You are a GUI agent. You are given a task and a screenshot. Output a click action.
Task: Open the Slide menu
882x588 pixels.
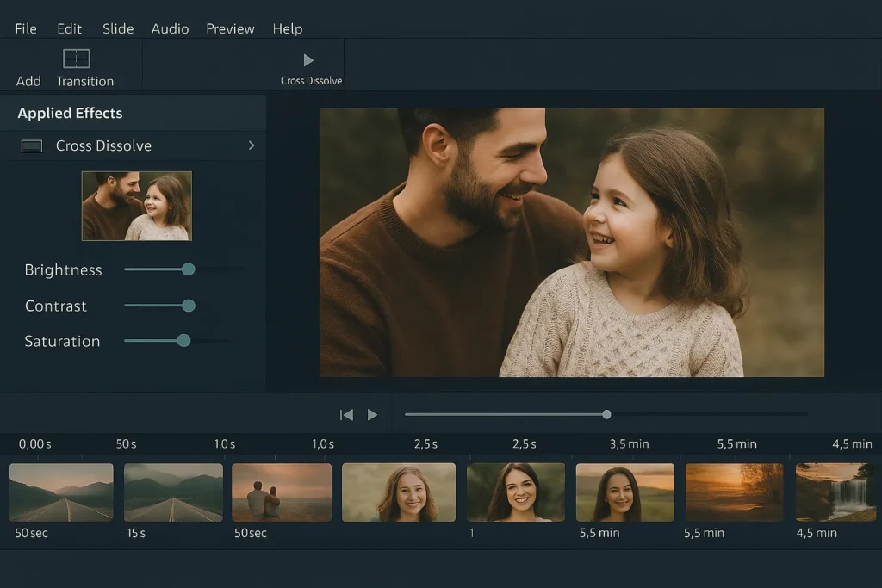(118, 28)
